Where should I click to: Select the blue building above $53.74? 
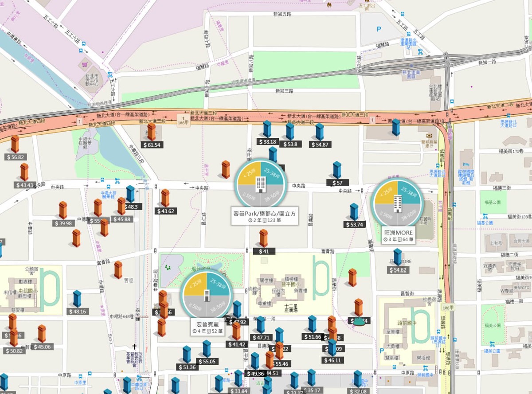[x=354, y=212]
